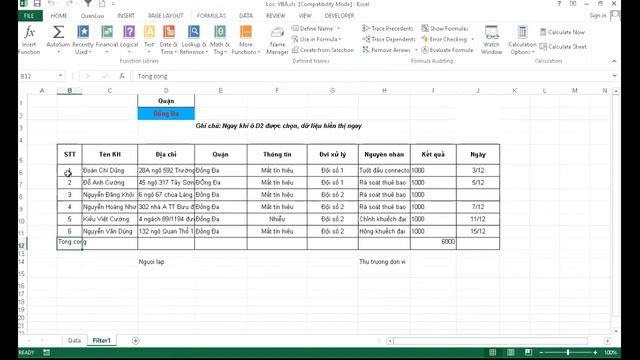
Task: Open the Financial functions menu
Action: (107, 40)
